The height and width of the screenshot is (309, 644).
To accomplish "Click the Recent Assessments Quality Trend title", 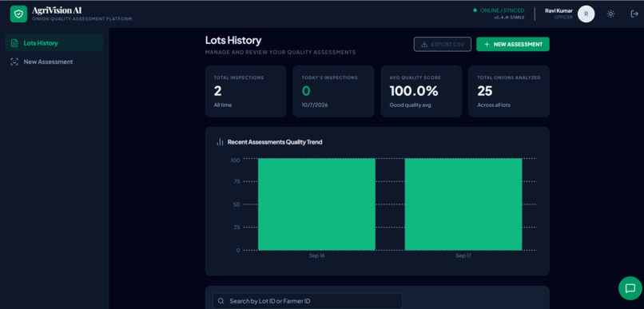I will point(275,142).
